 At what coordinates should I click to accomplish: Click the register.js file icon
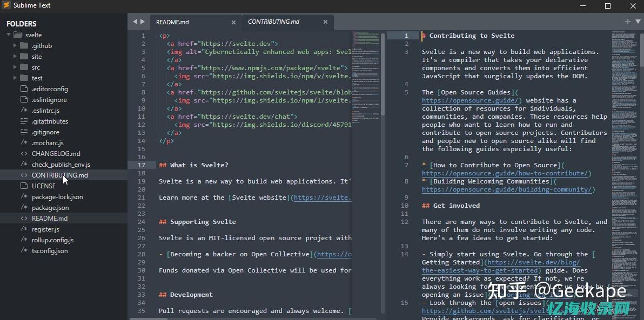pyautogui.click(x=24, y=229)
